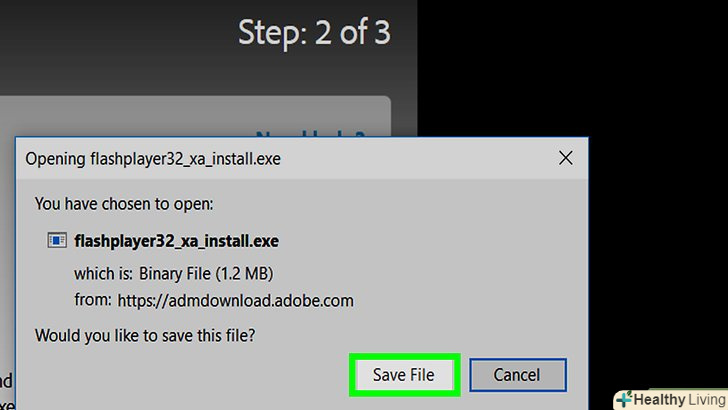The height and width of the screenshot is (410, 728).
Task: Click the 'You have chosen to open:' text
Action: pyautogui.click(x=124, y=203)
